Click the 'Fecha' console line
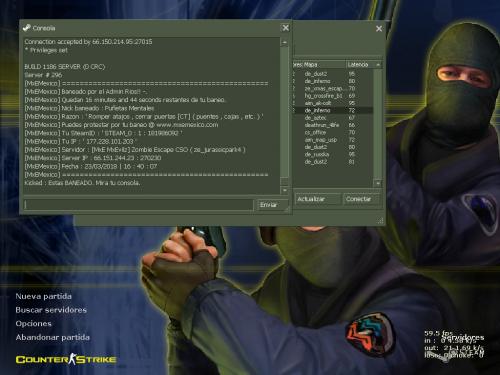 pos(91,166)
